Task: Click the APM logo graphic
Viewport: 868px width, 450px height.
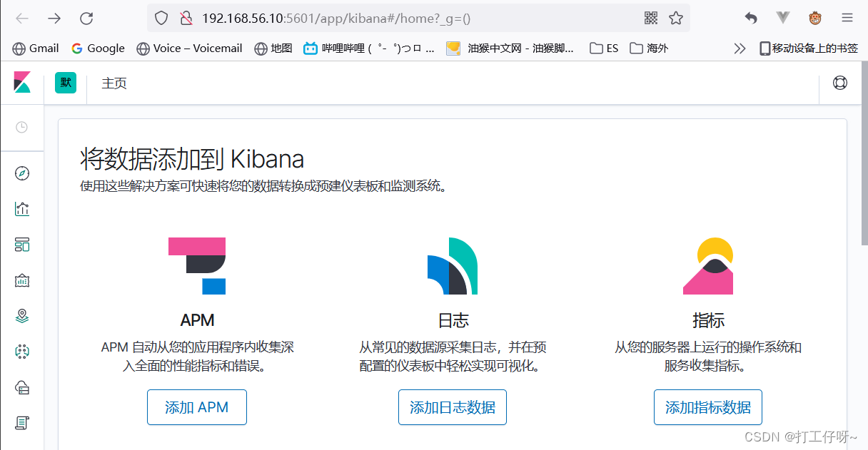Action: tap(197, 266)
